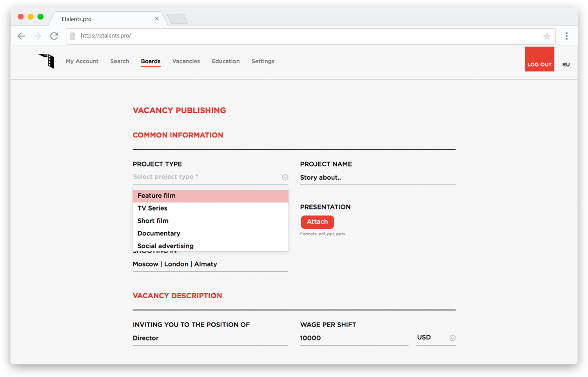The width and height of the screenshot is (588, 377).
Task: Click Attach to upload a presentation
Action: pyautogui.click(x=317, y=222)
